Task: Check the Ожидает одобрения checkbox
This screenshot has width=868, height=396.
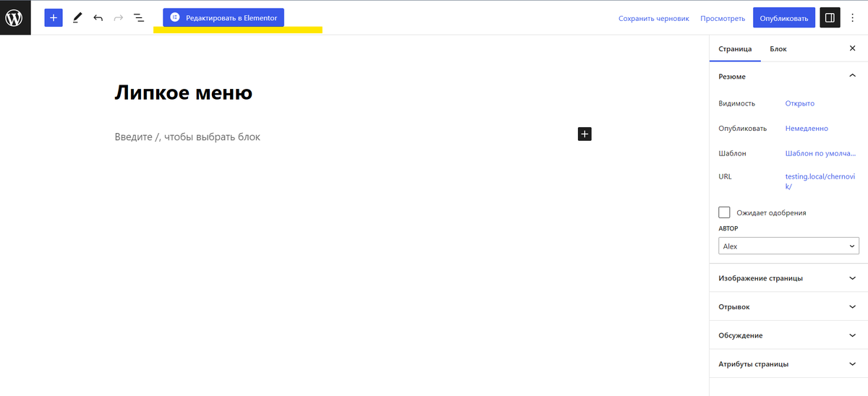Action: coord(724,212)
